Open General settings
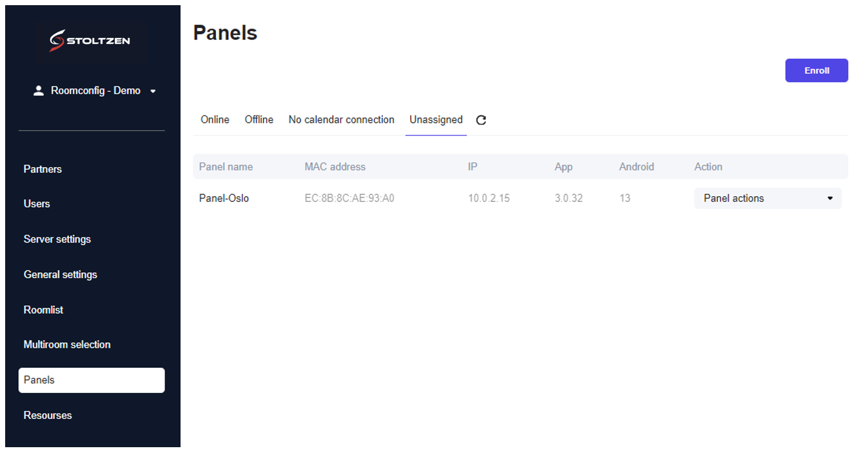Screen dimensions: 868x453 click(x=61, y=275)
